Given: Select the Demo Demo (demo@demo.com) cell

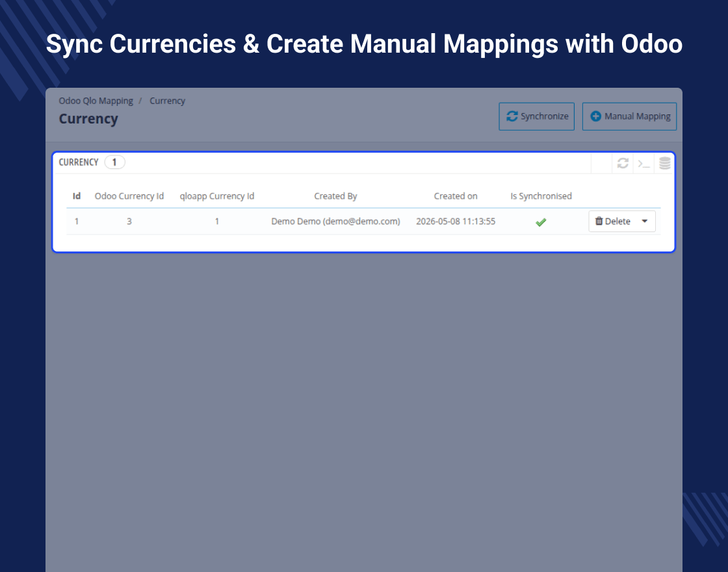Looking at the screenshot, I should click(x=335, y=222).
